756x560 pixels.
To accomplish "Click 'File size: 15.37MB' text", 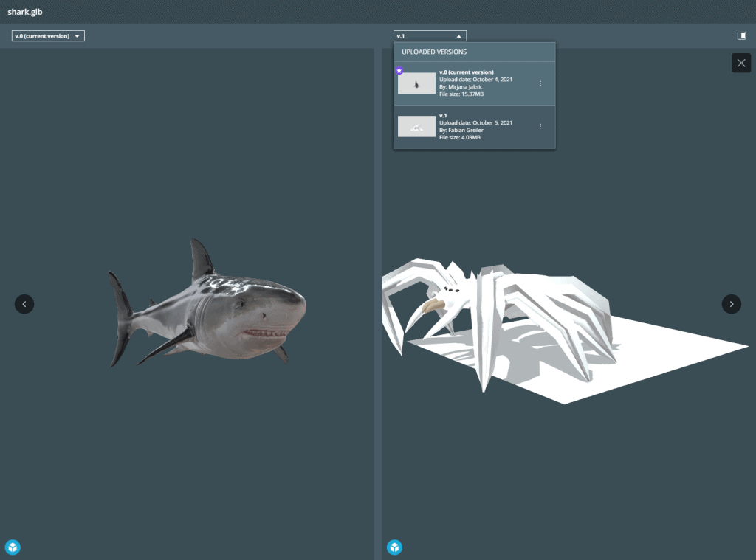I will pos(461,94).
